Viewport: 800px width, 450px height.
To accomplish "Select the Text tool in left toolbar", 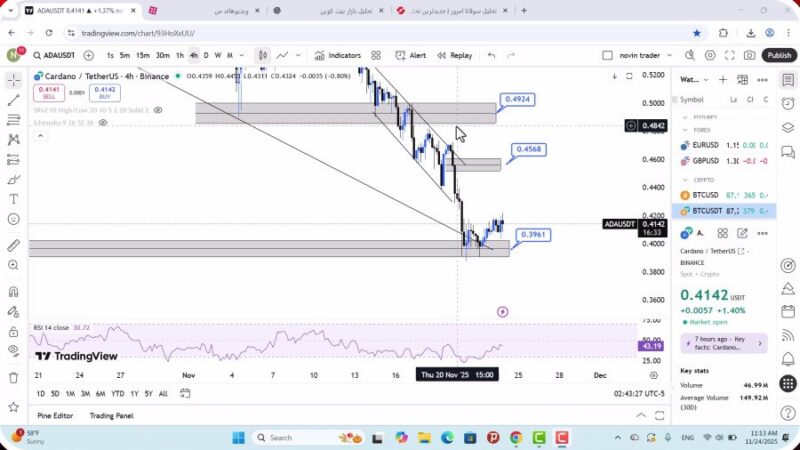I will pyautogui.click(x=14, y=199).
